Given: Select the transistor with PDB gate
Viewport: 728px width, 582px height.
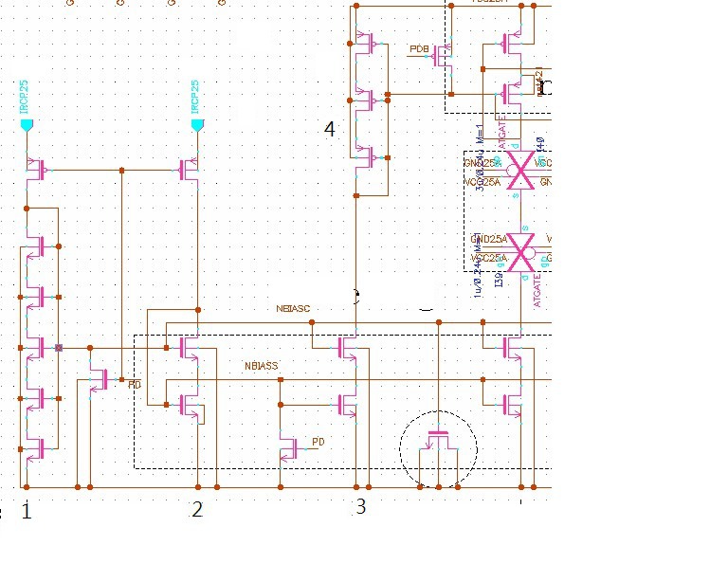Looking at the screenshot, I should [444, 56].
